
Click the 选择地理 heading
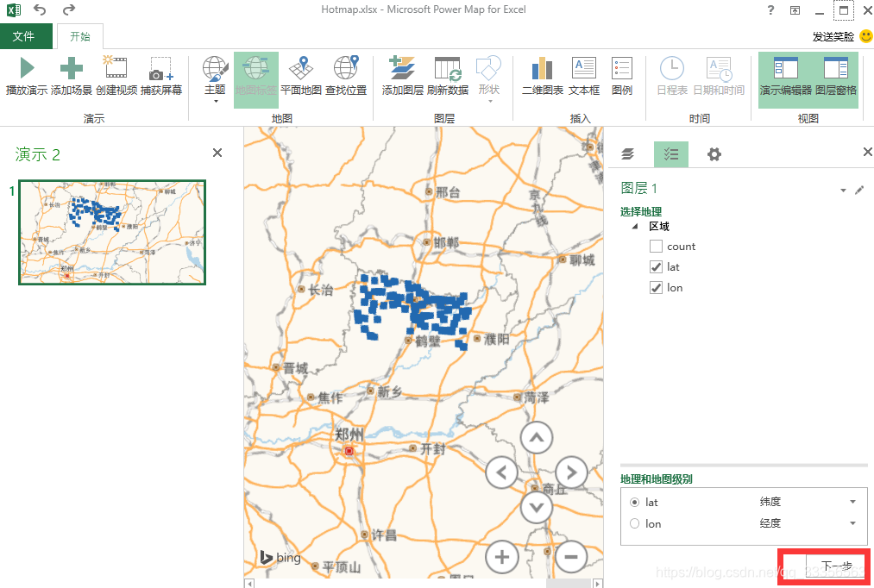pos(641,211)
